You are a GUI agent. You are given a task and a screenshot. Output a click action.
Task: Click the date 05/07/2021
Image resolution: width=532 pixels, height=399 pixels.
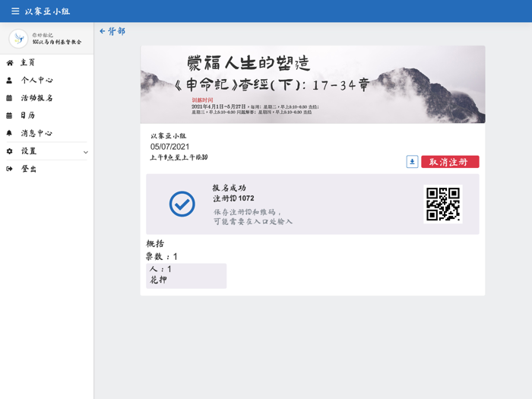click(x=169, y=147)
